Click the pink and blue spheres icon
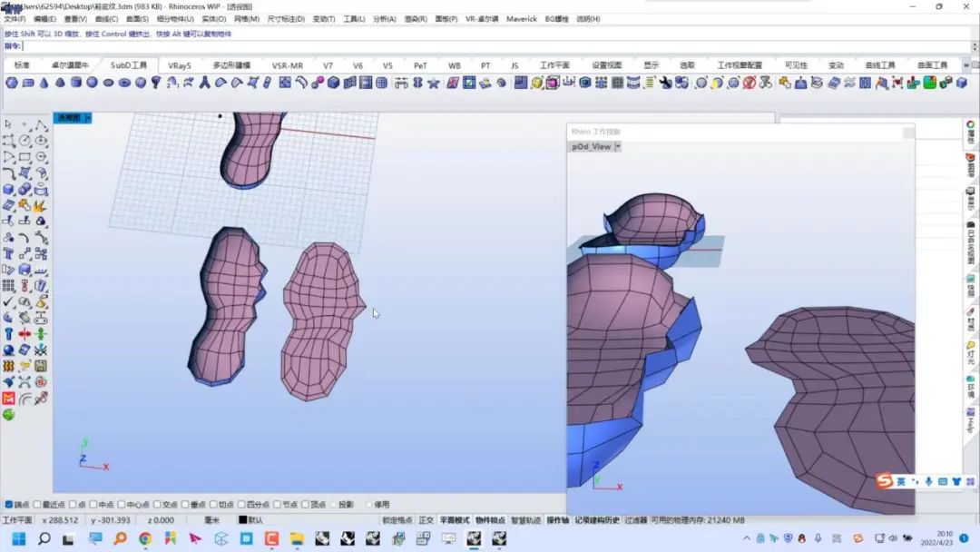 [x=317, y=83]
